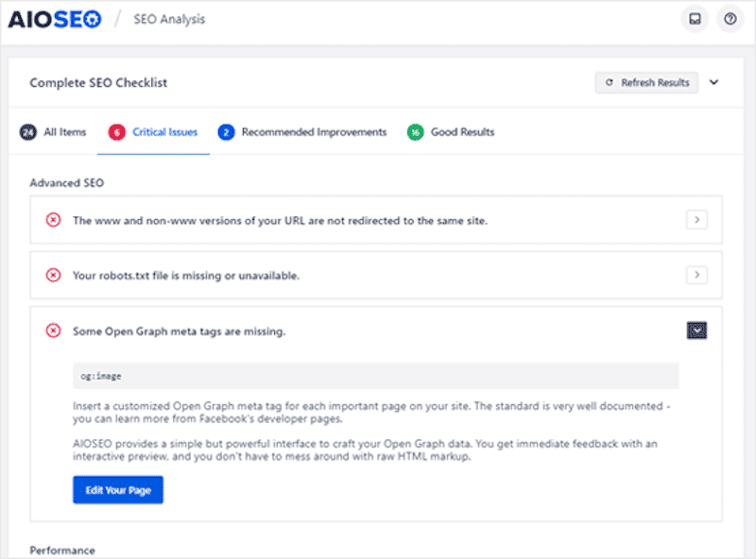The height and width of the screenshot is (559, 756).
Task: Expand the www redirect issue details
Action: coord(696,219)
